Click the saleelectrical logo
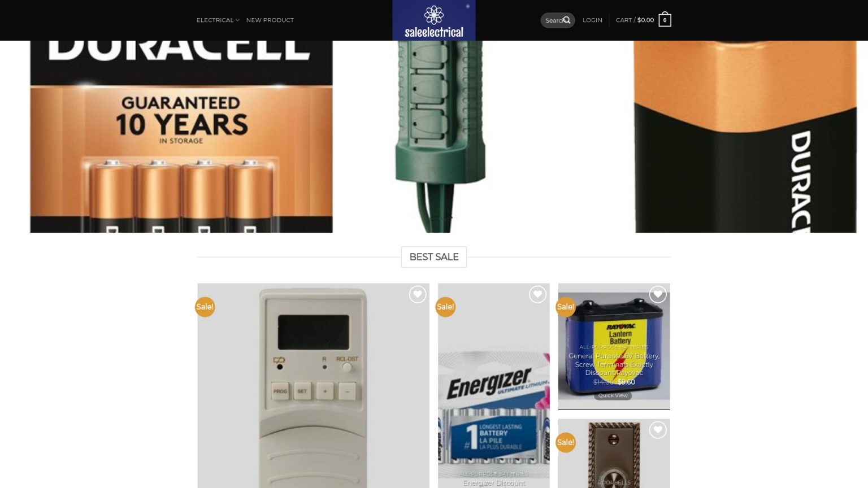This screenshot has width=868, height=488. click(434, 20)
